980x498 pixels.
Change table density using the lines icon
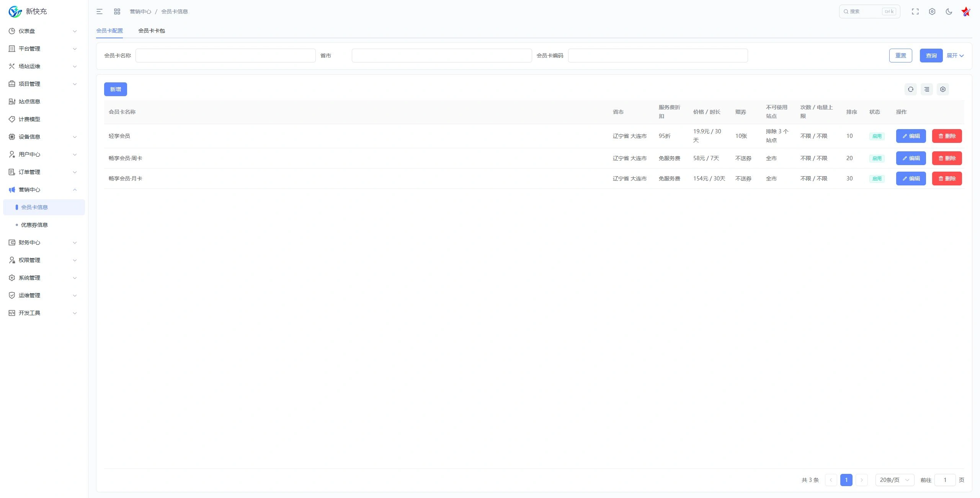pyautogui.click(x=927, y=89)
